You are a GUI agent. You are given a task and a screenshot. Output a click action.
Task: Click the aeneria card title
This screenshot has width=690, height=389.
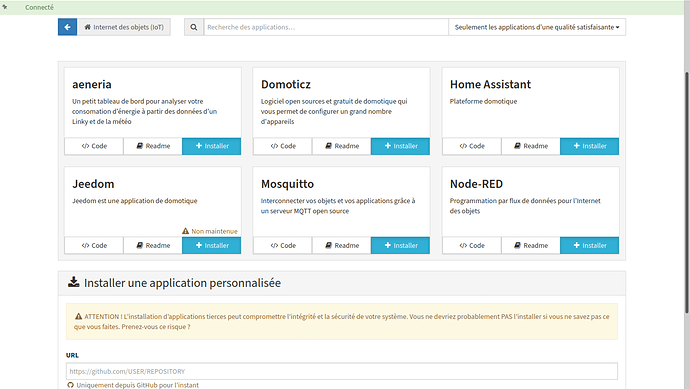click(92, 84)
